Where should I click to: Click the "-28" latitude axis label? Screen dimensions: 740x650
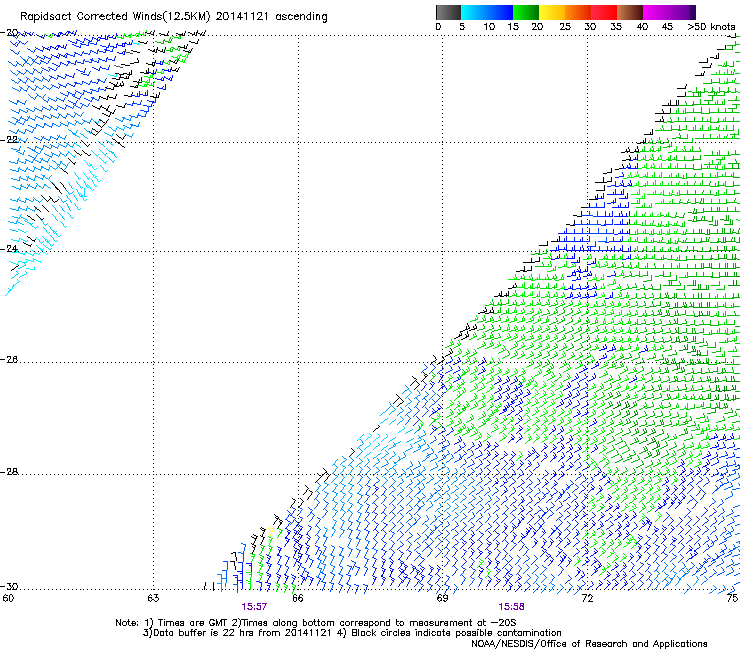(9, 472)
